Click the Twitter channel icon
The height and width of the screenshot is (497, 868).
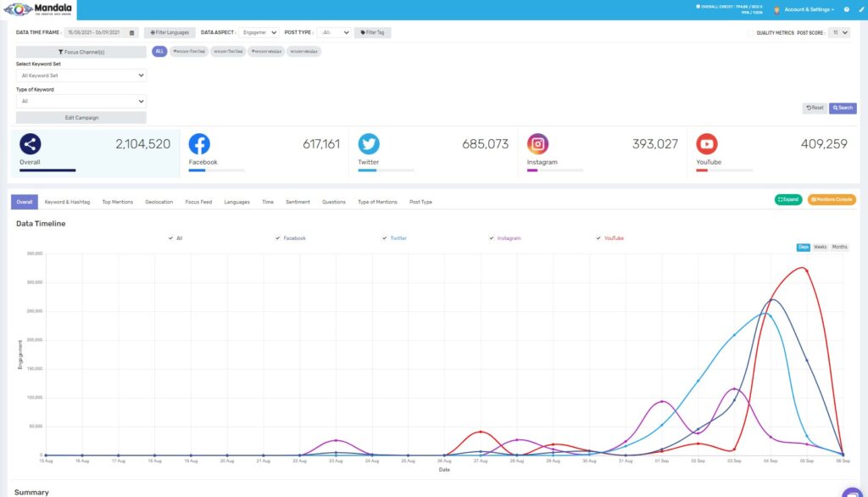click(369, 143)
